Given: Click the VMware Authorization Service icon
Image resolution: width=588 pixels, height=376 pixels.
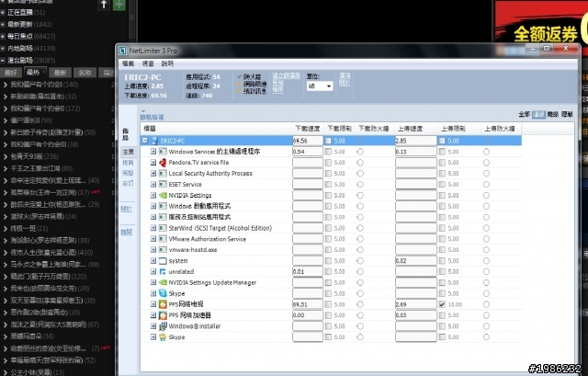Looking at the screenshot, I should (x=163, y=239).
